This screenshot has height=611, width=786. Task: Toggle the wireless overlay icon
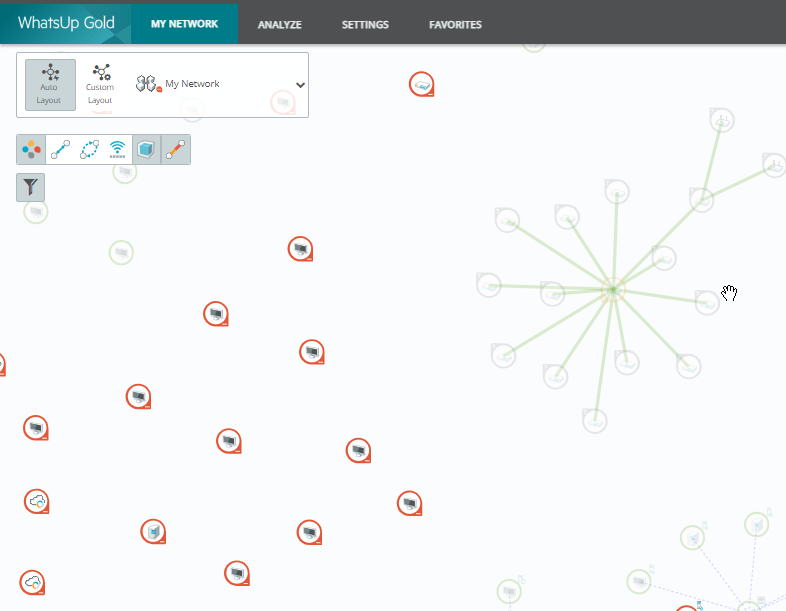point(118,150)
